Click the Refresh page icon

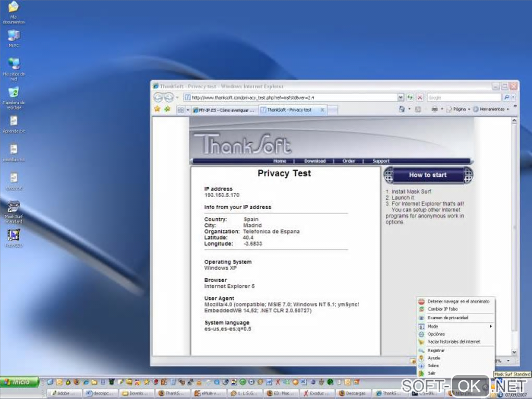point(410,98)
